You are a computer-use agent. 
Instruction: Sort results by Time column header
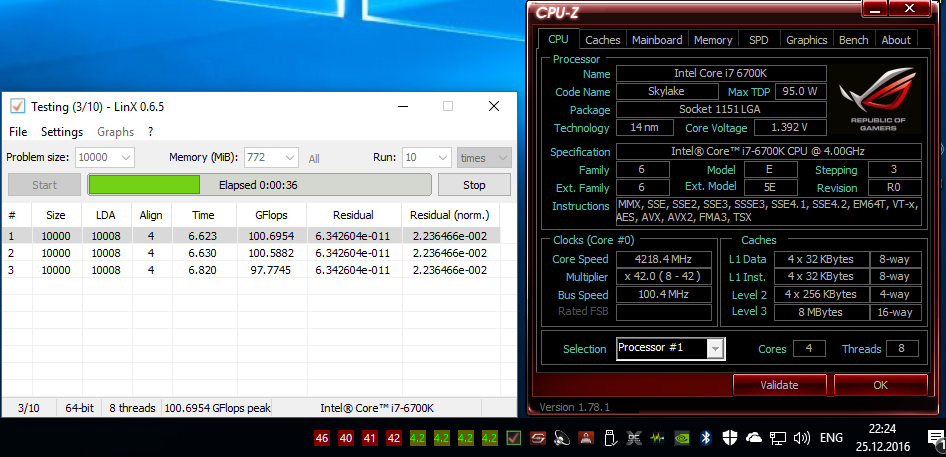(x=203, y=215)
